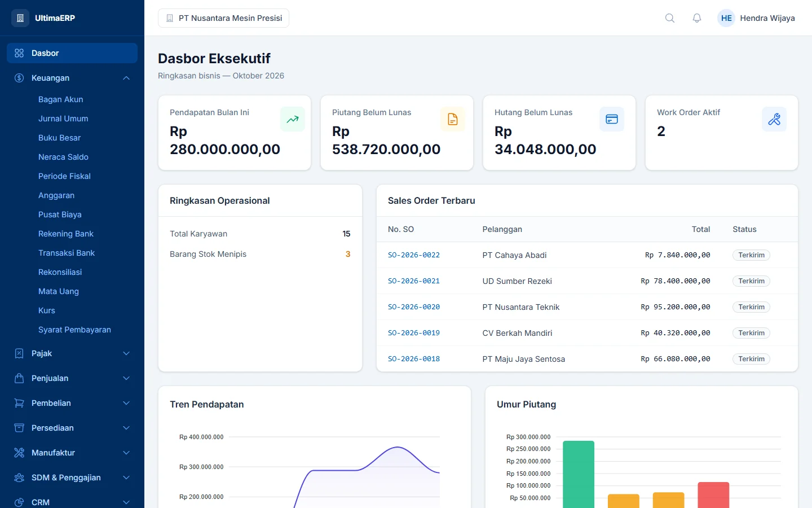Select Buku Besar in sidebar

[x=59, y=138]
